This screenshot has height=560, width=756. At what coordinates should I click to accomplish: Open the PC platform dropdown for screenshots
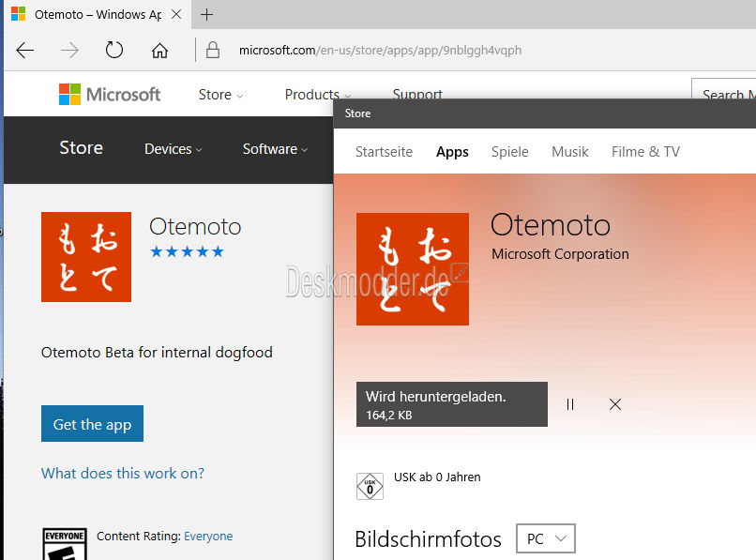tap(545, 538)
